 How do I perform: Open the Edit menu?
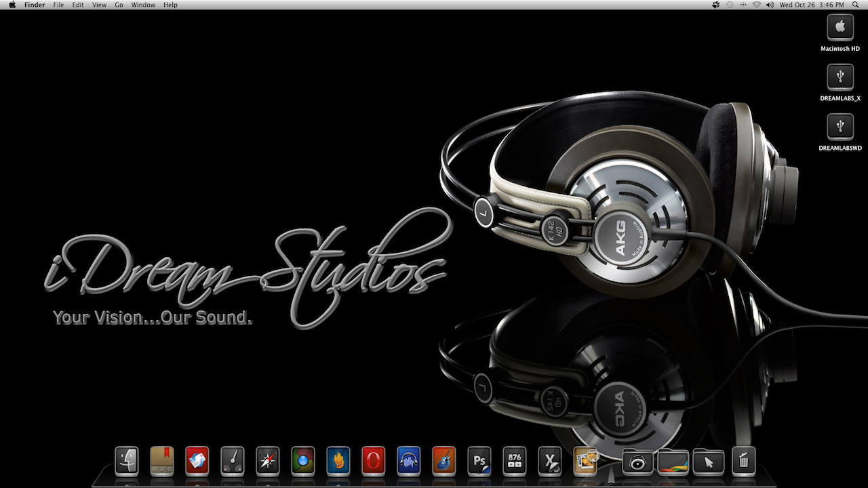(79, 5)
